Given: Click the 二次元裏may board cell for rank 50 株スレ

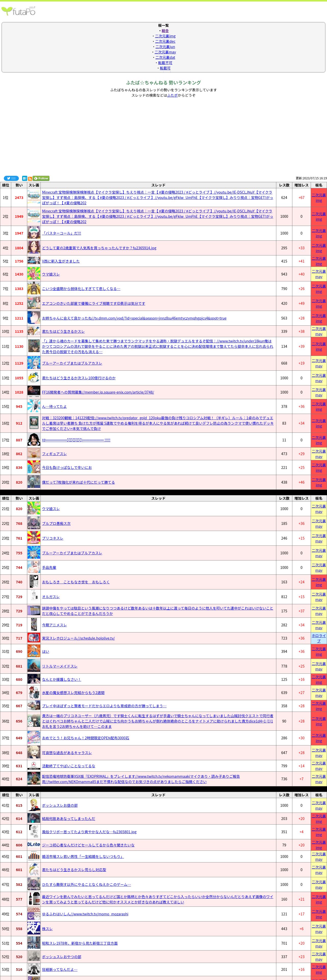Looking at the screenshot, I should 319,929.
